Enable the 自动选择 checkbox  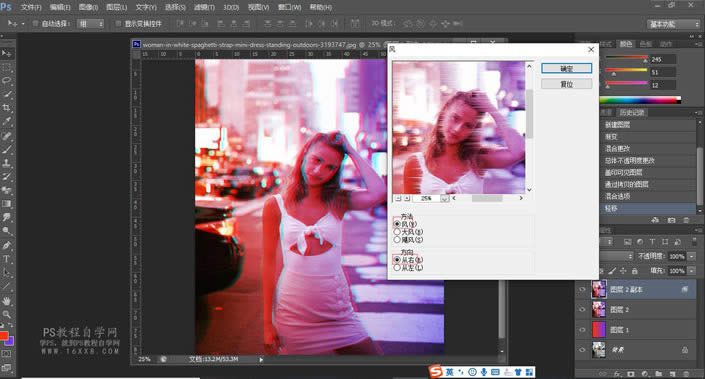35,23
